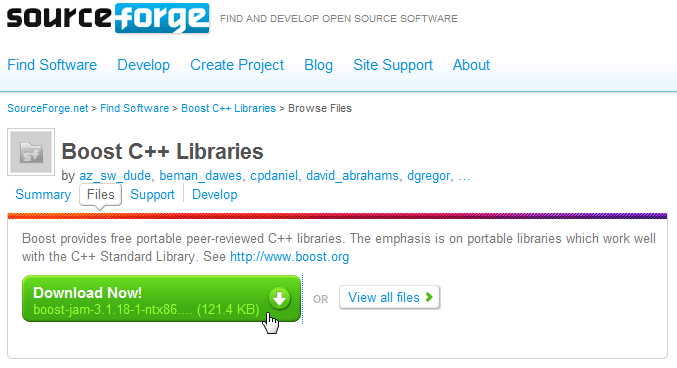677x368 pixels.
Task: Click the SourceForge logo
Action: coord(108,18)
